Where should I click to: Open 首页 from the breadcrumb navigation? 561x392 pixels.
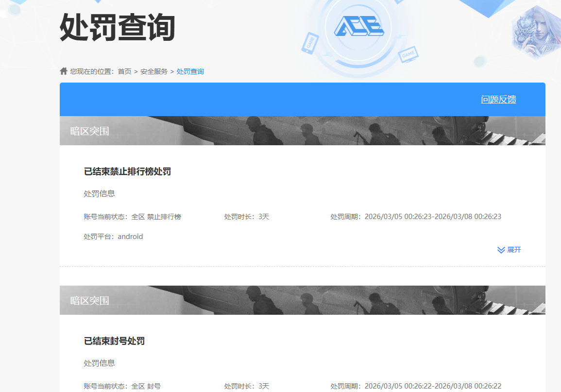point(124,71)
